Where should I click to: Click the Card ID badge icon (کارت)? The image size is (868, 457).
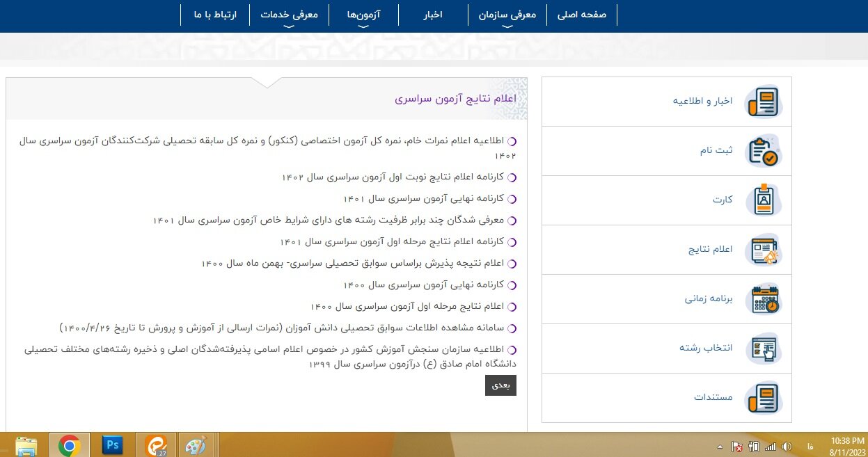pos(764,201)
